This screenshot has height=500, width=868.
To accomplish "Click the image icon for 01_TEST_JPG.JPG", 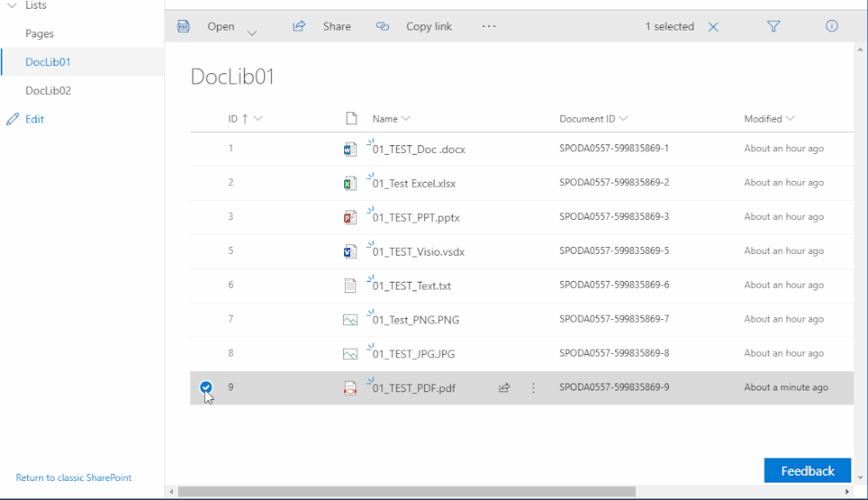I will point(350,355).
